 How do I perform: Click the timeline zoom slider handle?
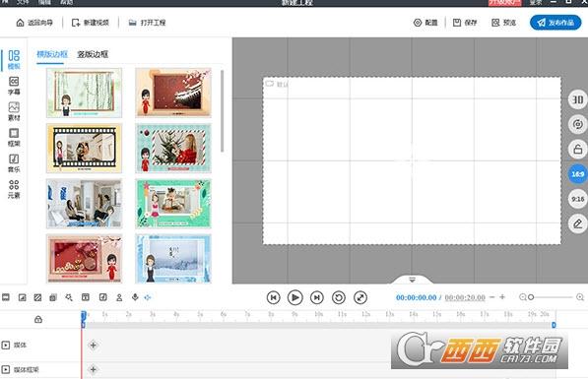point(531,297)
